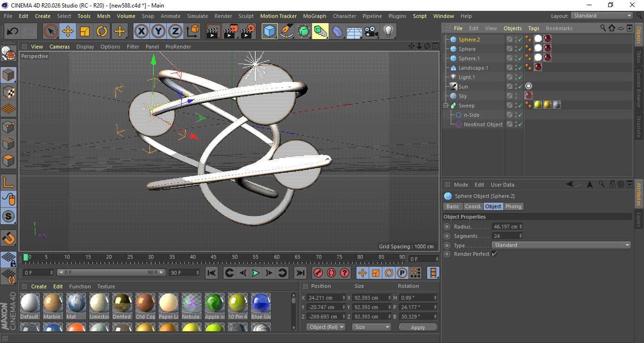Open the spline Pen tool
This screenshot has height=343, width=644.
pos(287,32)
